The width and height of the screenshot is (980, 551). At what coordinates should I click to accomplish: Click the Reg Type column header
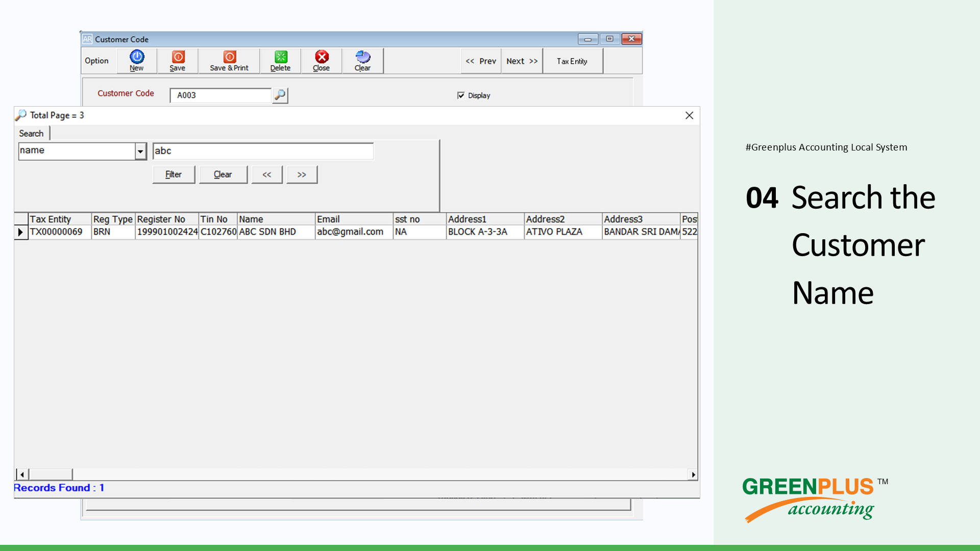[113, 219]
